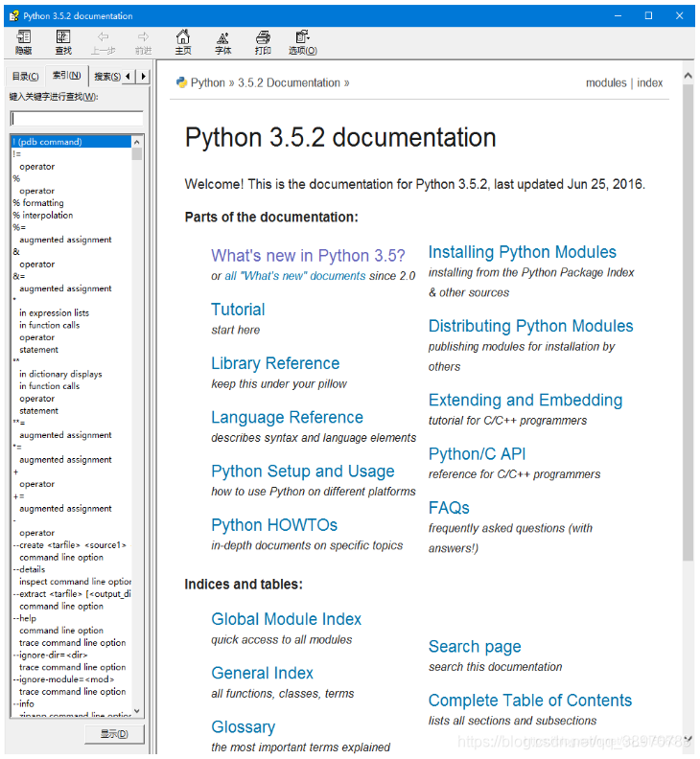Click the help window title bar icon
700x759 pixels.
[13, 16]
